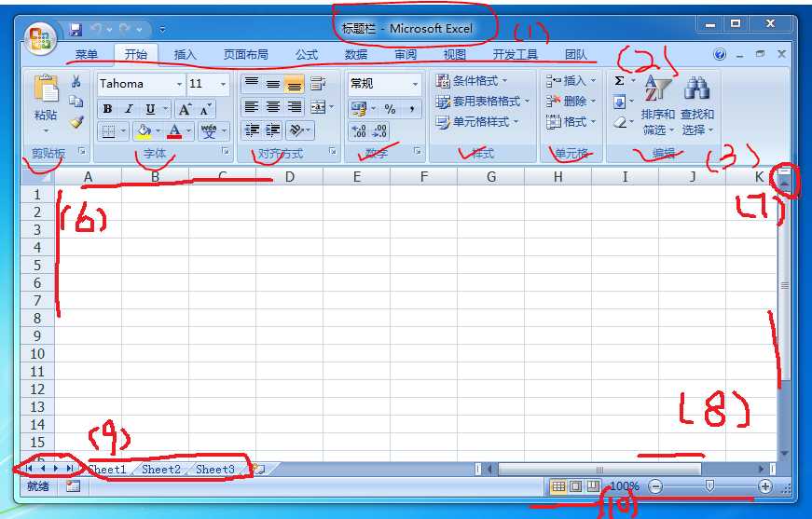Increase decimal places
Viewport: 812px width, 519px height.
click(358, 130)
